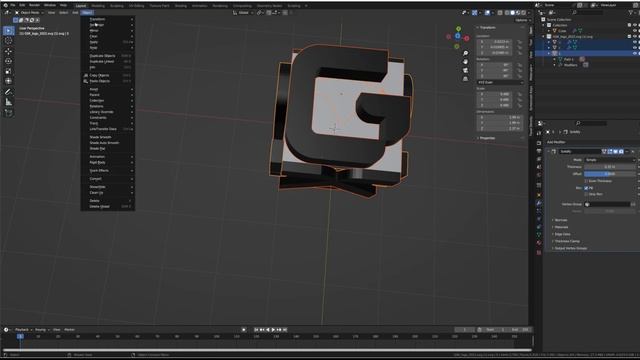Open the Object properties orange square tab
Screen dimensions: 640x360
pos(539,195)
